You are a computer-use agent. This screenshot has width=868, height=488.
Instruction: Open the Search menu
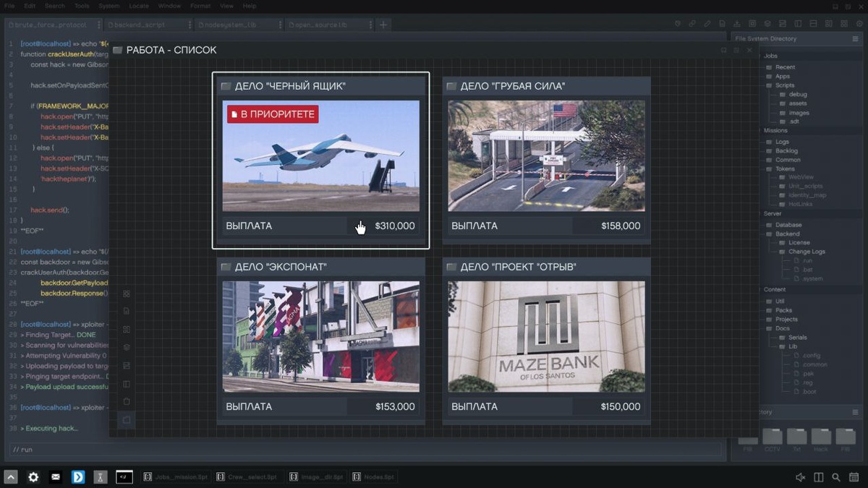point(55,6)
